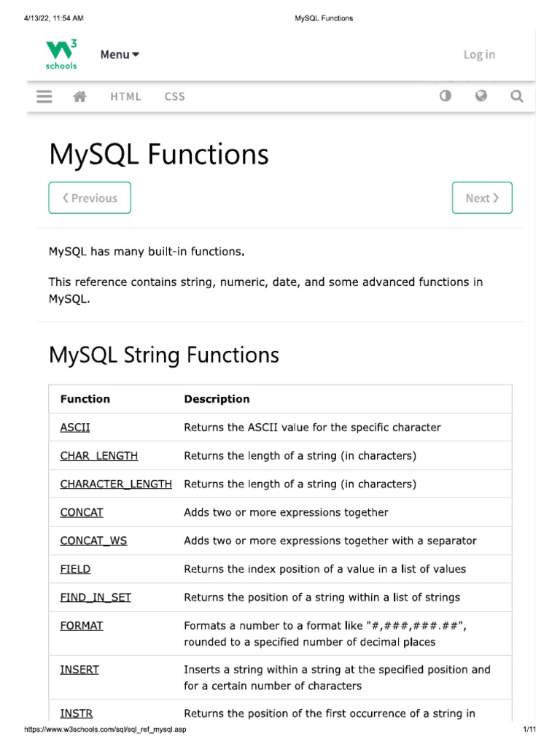Open the CONCAT function link
This screenshot has width=560, height=747.
(82, 513)
